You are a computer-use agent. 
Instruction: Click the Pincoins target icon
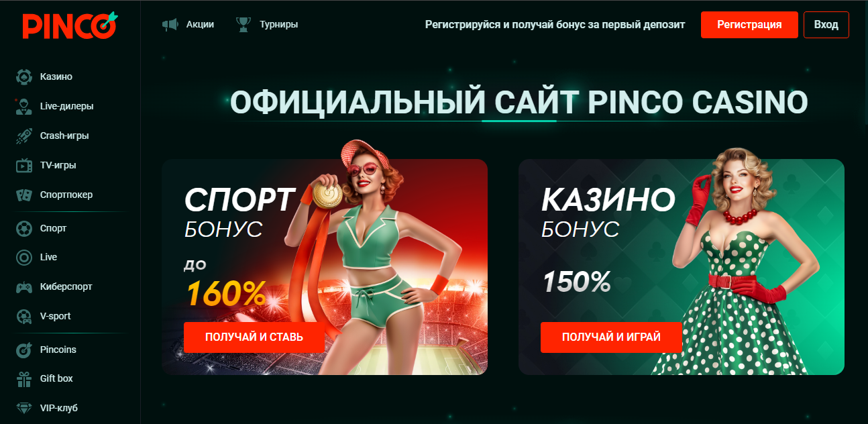click(x=24, y=350)
